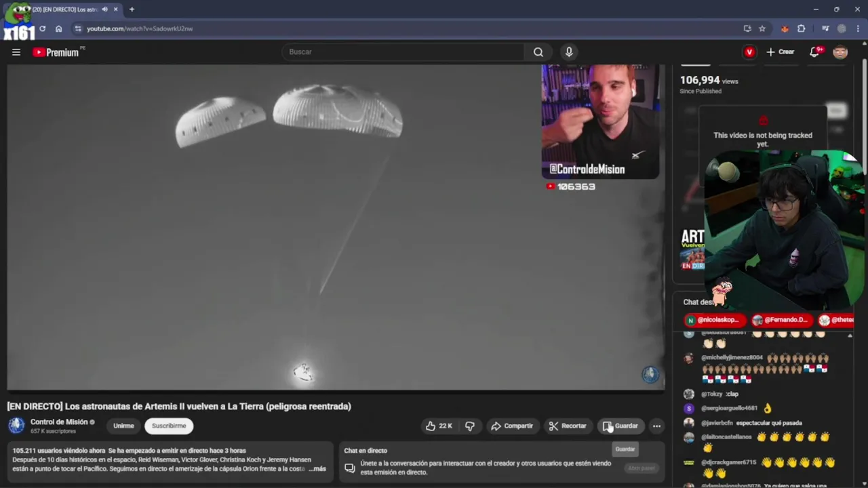Mute the tab via speaker icon
The width and height of the screenshot is (868, 488).
coord(104,9)
